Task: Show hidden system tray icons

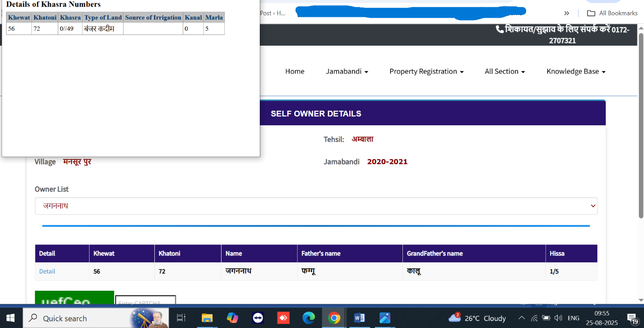Action: click(x=521, y=318)
